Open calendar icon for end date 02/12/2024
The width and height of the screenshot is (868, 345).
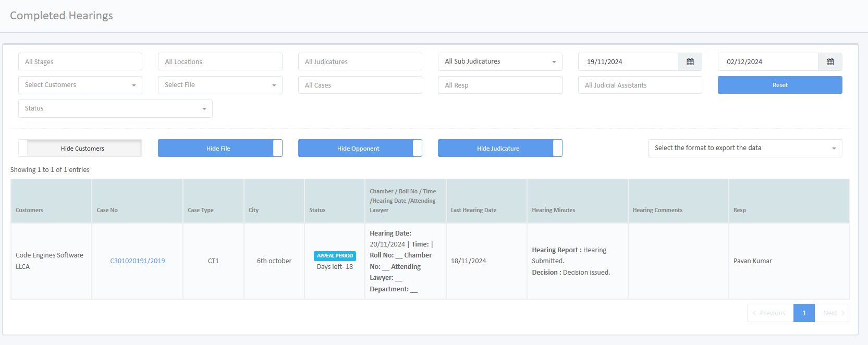pos(830,61)
